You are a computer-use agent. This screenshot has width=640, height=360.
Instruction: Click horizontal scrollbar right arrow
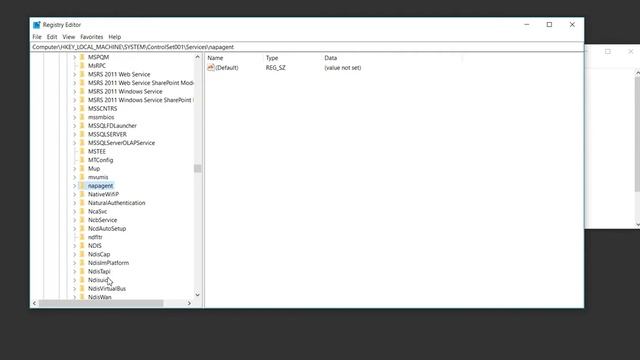click(x=189, y=303)
